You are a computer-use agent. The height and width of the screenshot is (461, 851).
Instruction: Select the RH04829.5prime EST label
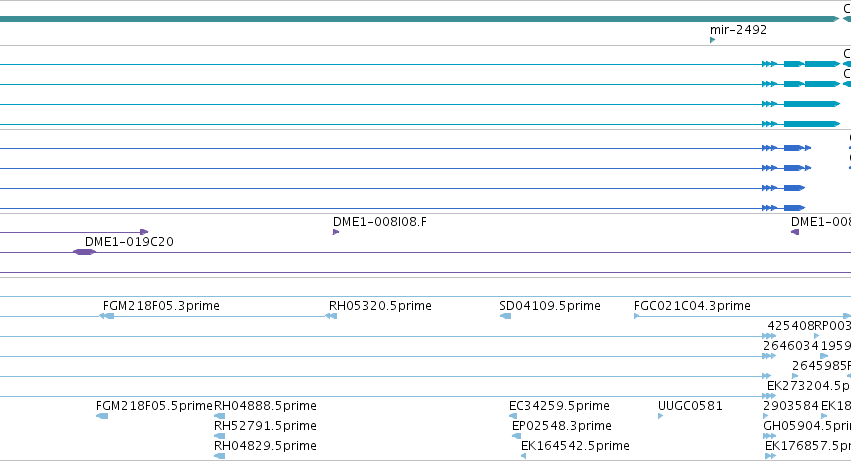(x=265, y=446)
